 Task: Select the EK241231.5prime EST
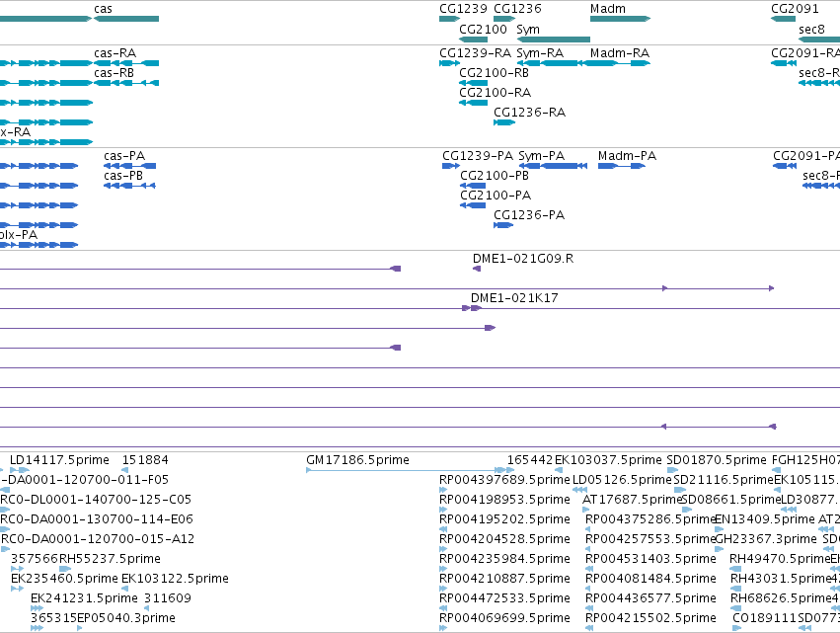coord(37,608)
